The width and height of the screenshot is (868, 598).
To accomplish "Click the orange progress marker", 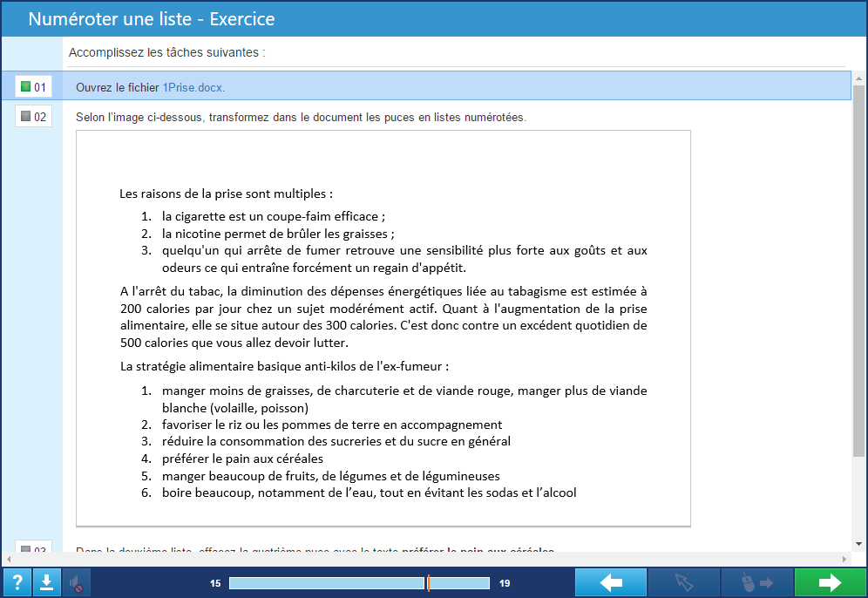I will pos(428,582).
